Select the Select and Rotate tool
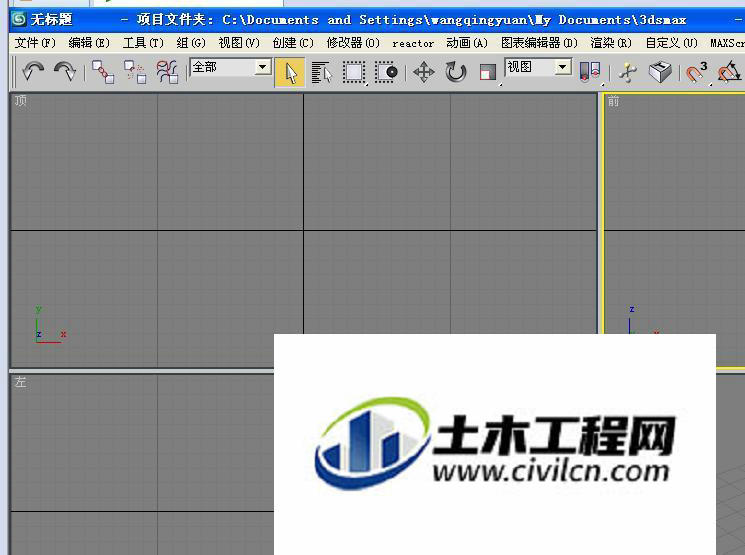Screen dimensions: 745x555 click(x=456, y=72)
